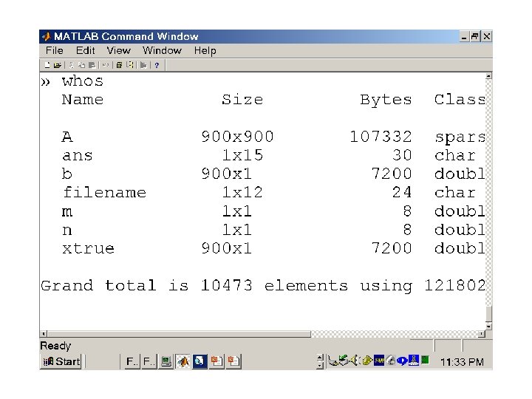This screenshot has width=532, height=399.
Task: Click variable name b
Action: [x=67, y=174]
